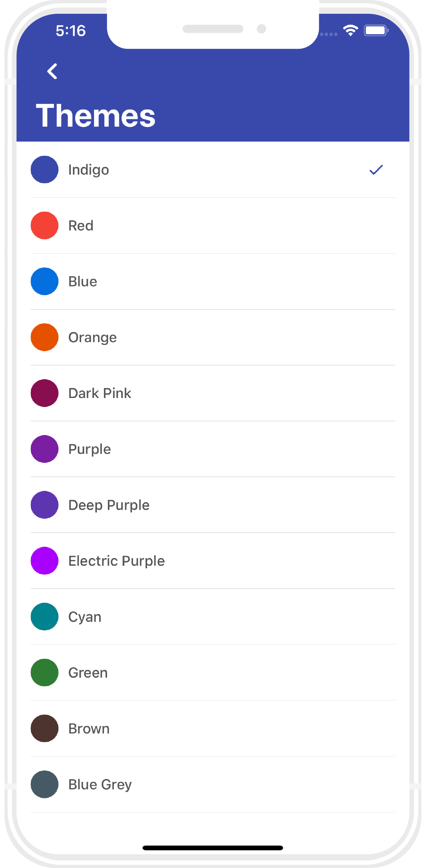426x868 pixels.
Task: Tap the home indicator bar
Action: pos(213,848)
